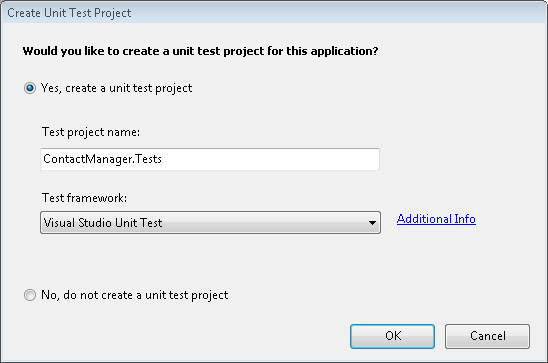Click the bold unit test project question heading
This screenshot has width=548, height=363.
point(200,51)
